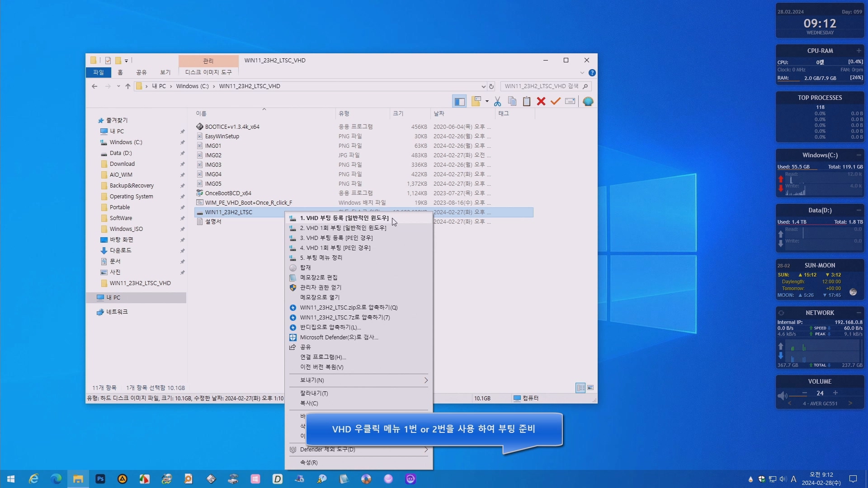Click the blue shell toolbar icon
The width and height of the screenshot is (868, 488).
pos(588,102)
